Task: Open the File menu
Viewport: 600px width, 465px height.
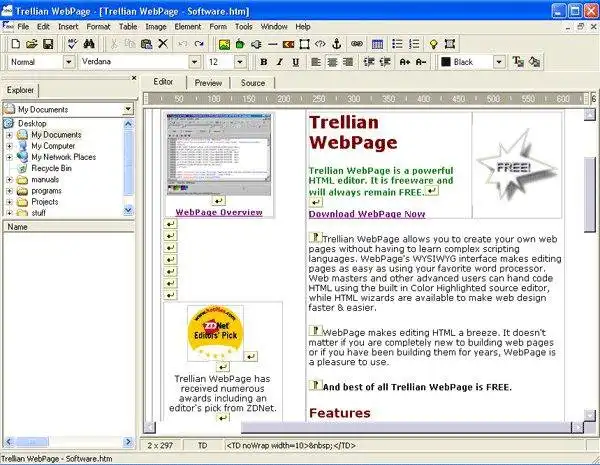Action: [x=23, y=27]
